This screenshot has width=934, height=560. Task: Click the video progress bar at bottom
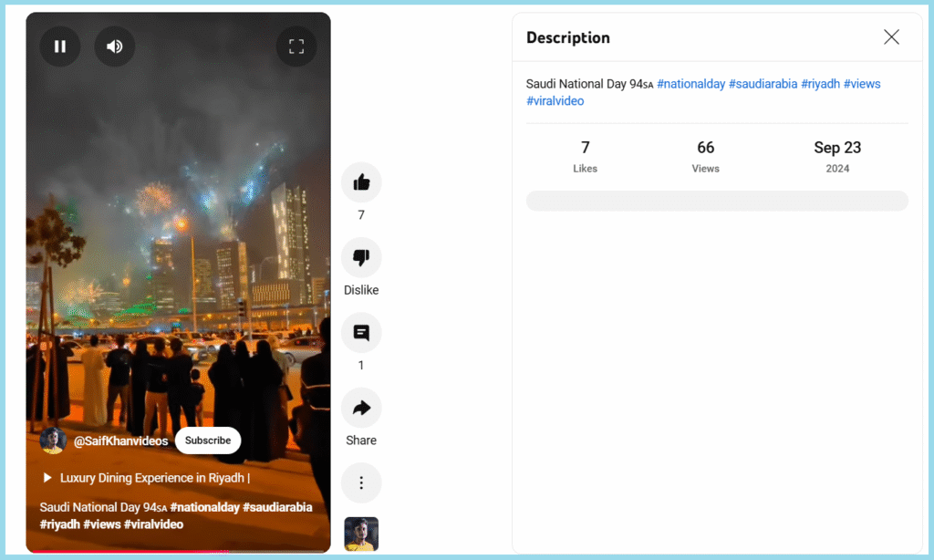(x=178, y=552)
